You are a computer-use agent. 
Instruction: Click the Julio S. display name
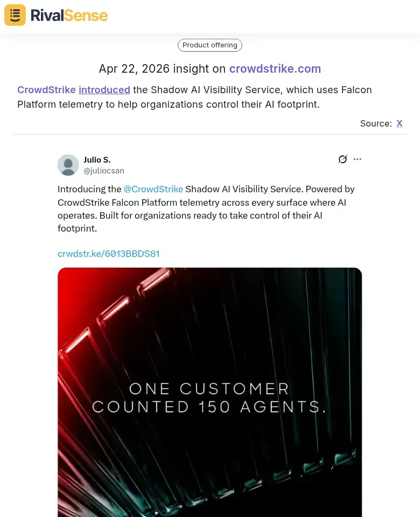click(97, 159)
